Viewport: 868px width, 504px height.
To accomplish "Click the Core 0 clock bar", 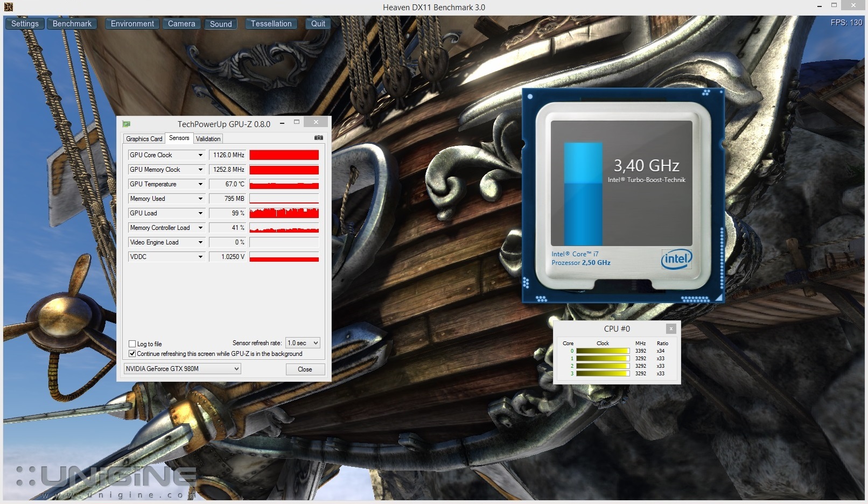I will (603, 351).
